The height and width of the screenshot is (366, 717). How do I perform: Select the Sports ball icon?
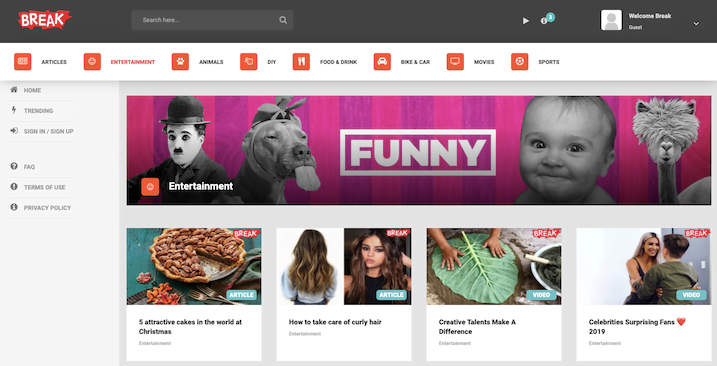pyautogui.click(x=519, y=62)
